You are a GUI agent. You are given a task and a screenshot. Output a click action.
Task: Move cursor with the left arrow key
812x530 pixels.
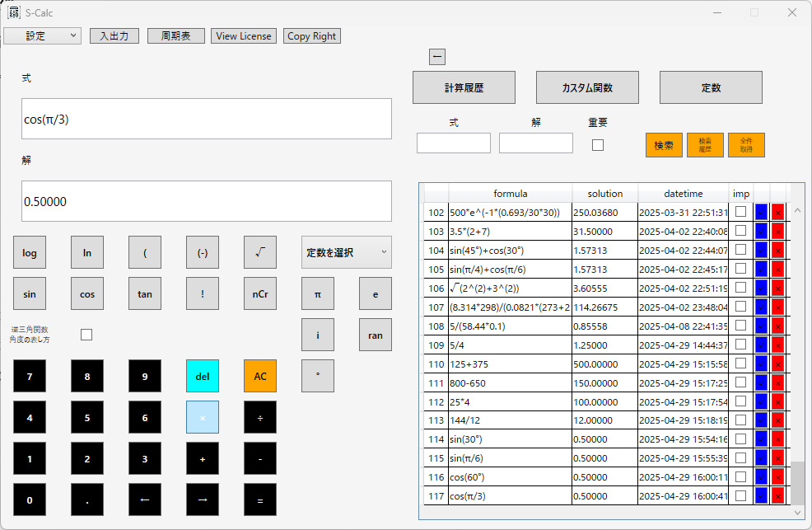[145, 500]
